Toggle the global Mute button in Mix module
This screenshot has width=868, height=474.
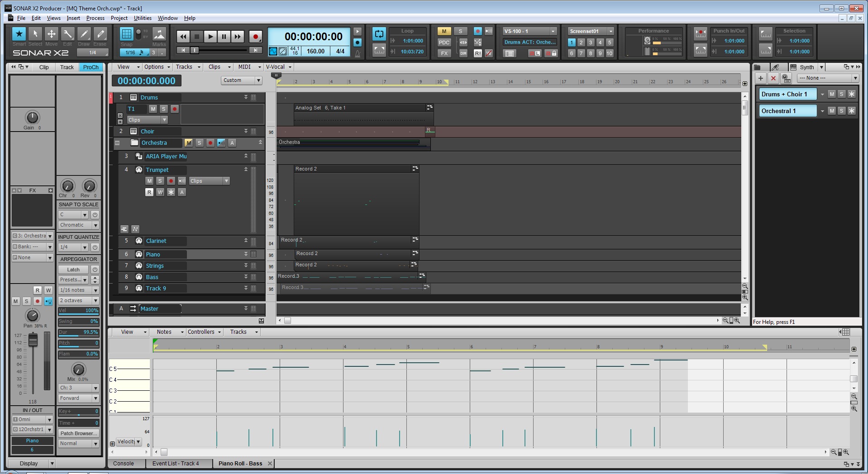point(444,31)
